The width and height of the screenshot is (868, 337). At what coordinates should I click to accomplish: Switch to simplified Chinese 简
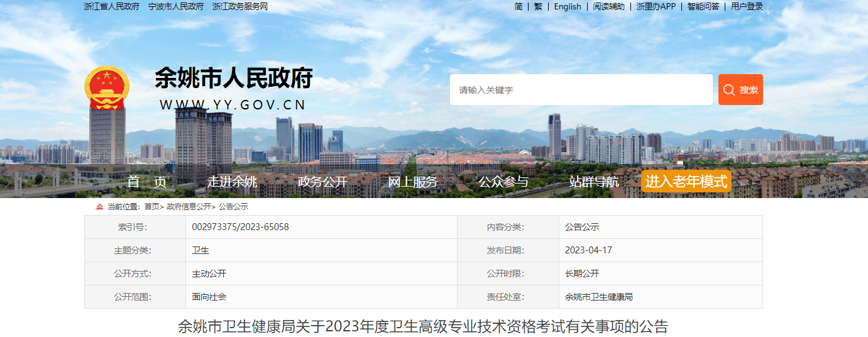519,6
